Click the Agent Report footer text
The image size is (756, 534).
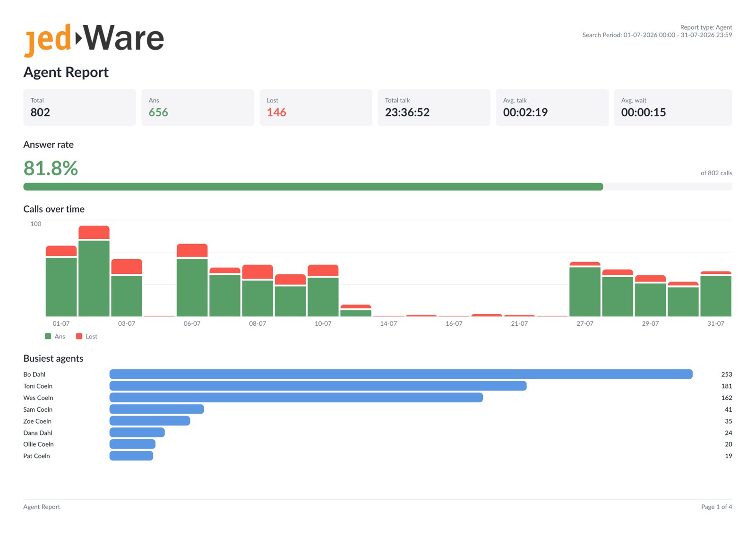click(42, 507)
